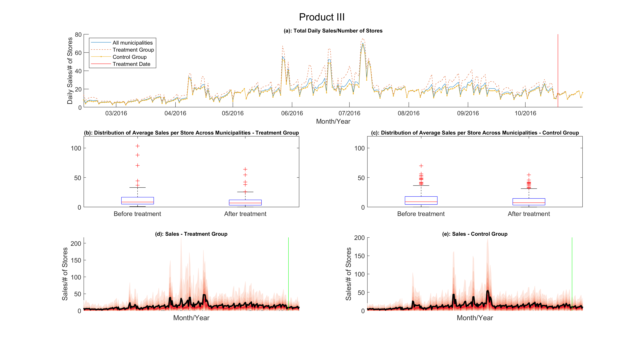The image size is (644, 348).
Task: Click the '04/2016' x-axis tick label
Action: click(x=175, y=113)
